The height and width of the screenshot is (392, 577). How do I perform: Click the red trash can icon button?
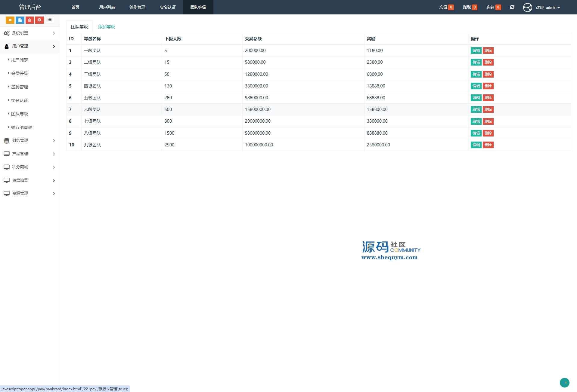(x=29, y=20)
